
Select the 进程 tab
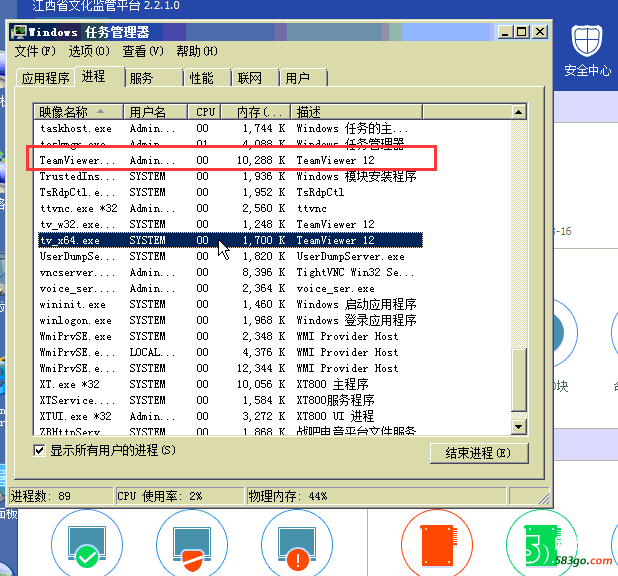(x=99, y=76)
